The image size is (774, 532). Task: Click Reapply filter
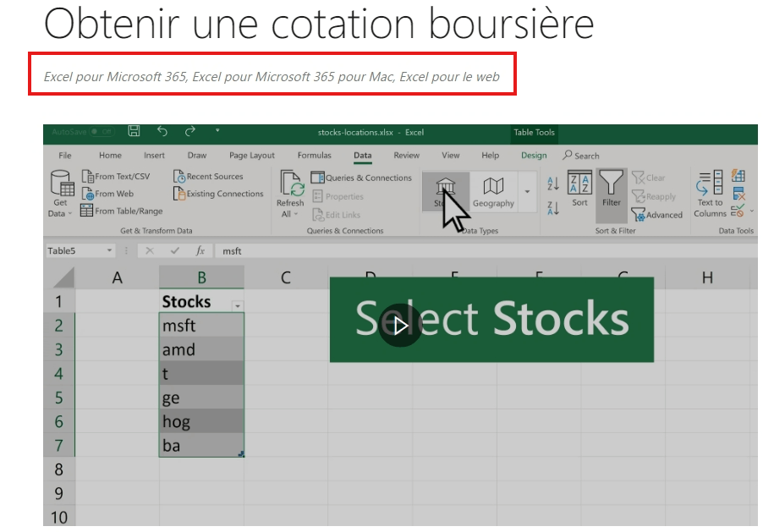pyautogui.click(x=654, y=196)
